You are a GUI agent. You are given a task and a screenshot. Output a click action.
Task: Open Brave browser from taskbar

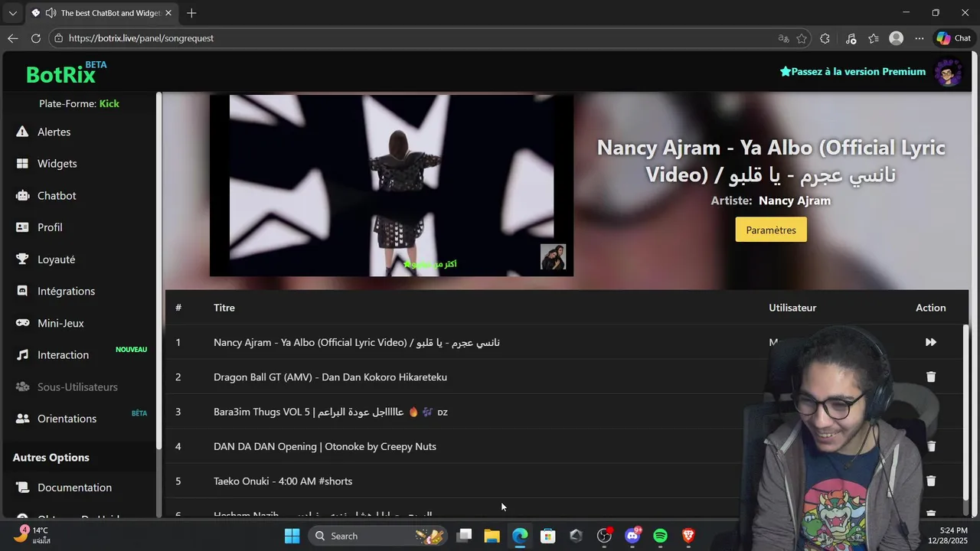coord(688,536)
